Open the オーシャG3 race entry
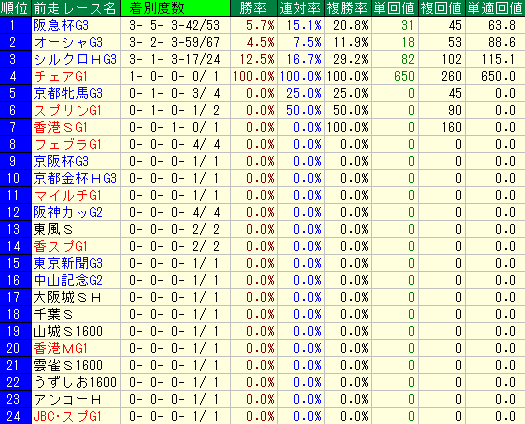The image size is (525, 424). pyautogui.click(x=68, y=43)
